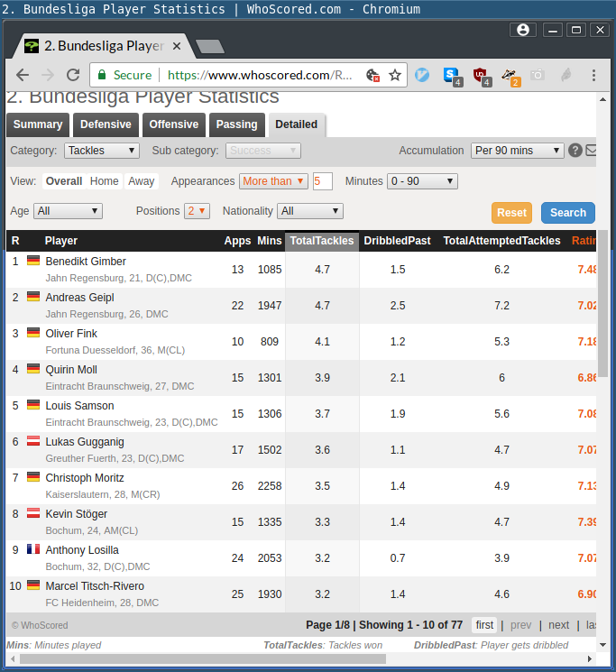Switch view to Away
The width and height of the screenshot is (616, 672).
click(x=142, y=181)
